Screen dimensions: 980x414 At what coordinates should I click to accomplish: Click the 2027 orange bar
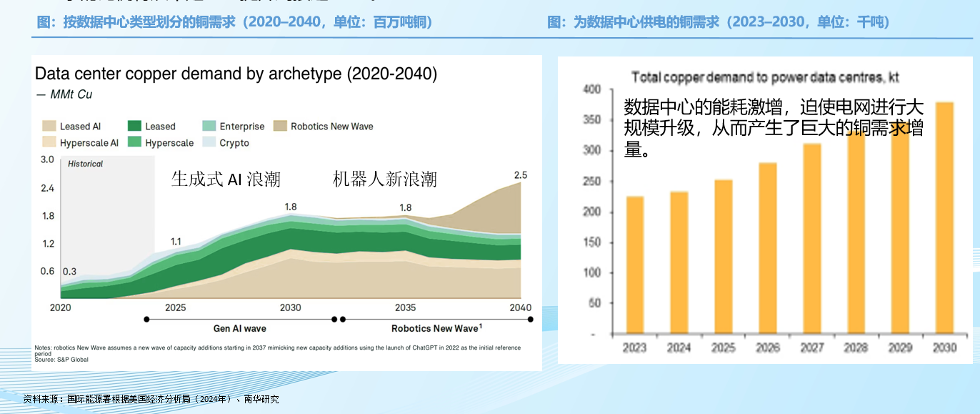click(811, 238)
